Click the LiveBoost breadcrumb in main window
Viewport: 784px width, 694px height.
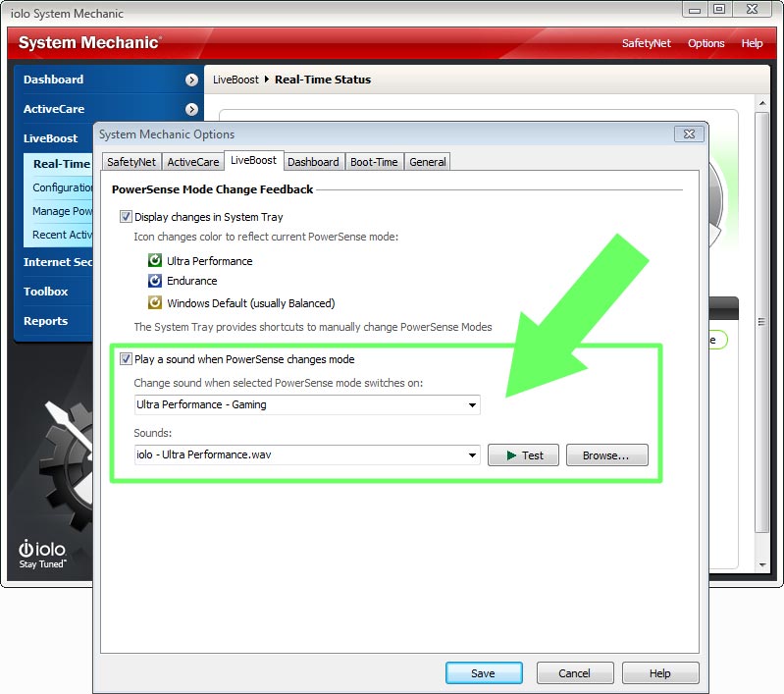(235, 80)
